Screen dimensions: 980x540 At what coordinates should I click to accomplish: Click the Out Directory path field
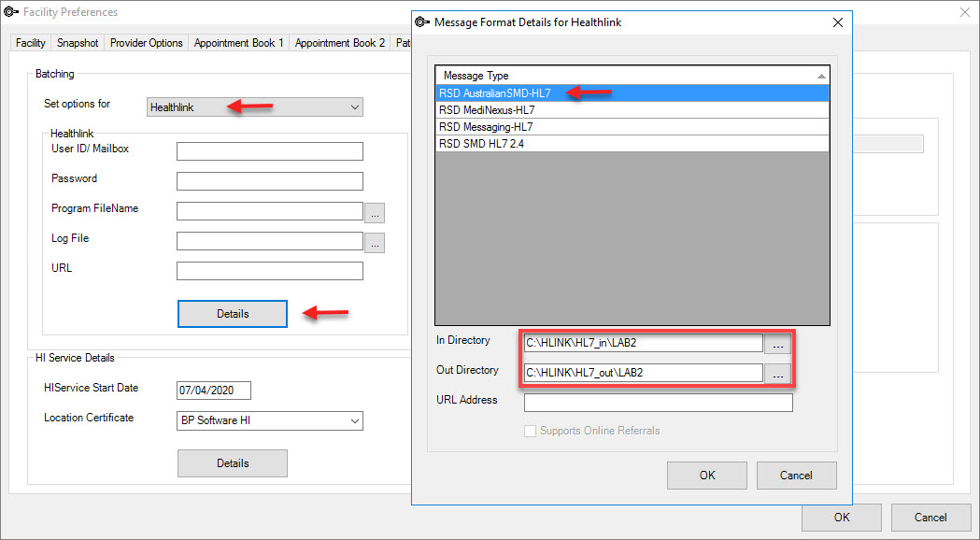pos(643,373)
